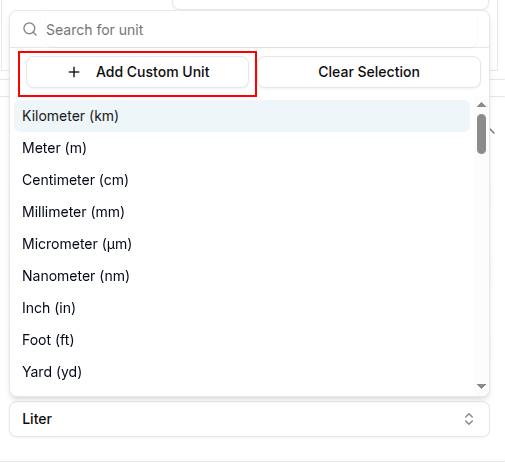Choose the Centimeter (cm) option
This screenshot has height=473, width=505.
(242, 180)
